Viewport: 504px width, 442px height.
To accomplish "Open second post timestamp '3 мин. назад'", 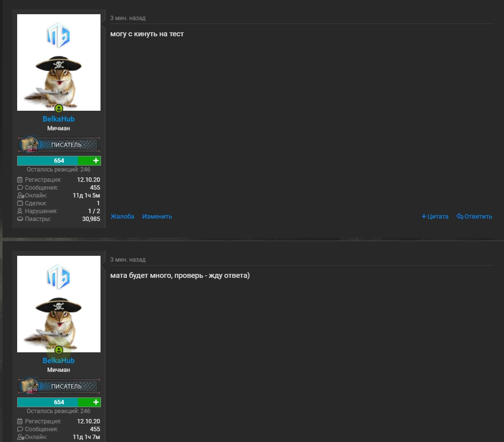I will [x=128, y=260].
